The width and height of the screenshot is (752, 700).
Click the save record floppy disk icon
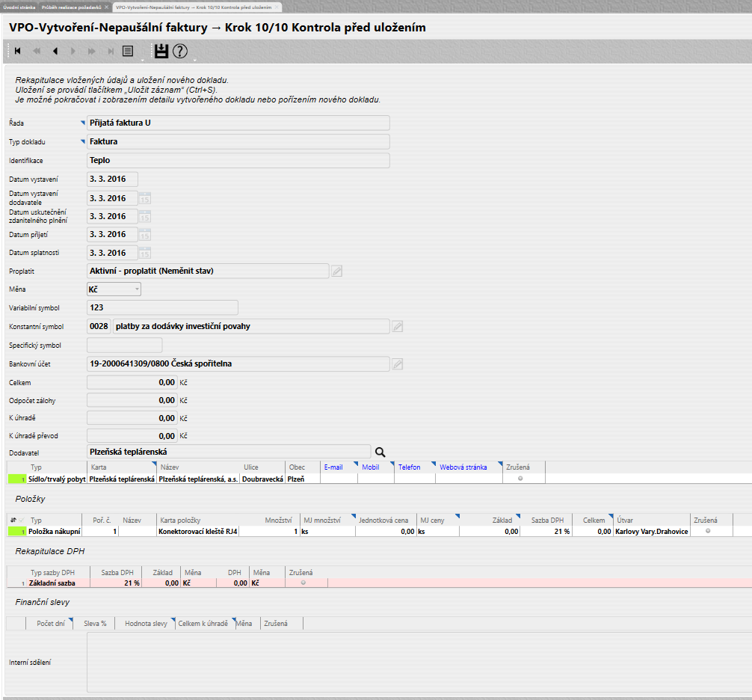(161, 52)
